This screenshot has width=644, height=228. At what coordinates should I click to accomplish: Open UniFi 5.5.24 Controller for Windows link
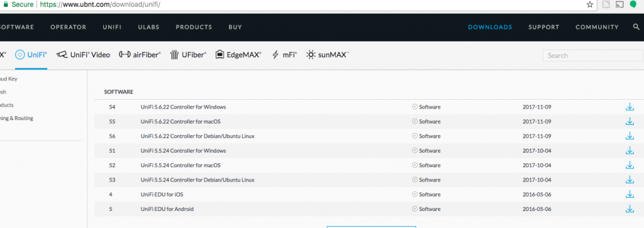click(183, 151)
